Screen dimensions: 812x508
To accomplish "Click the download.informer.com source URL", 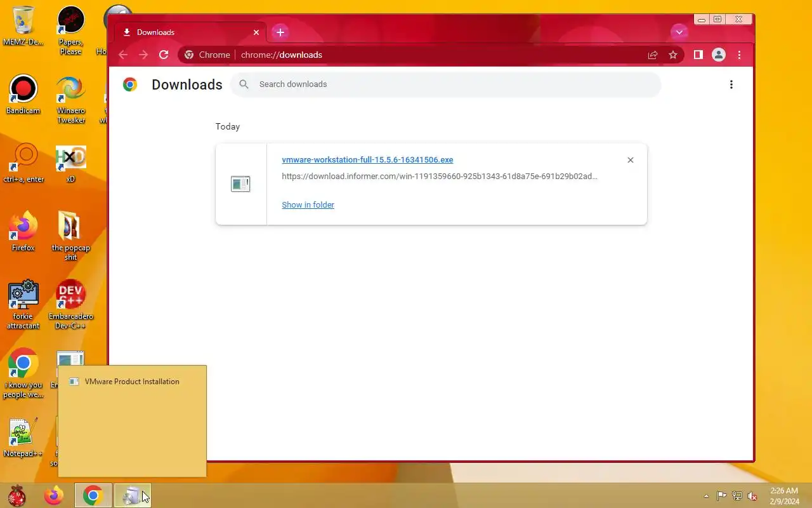I will pos(440,176).
